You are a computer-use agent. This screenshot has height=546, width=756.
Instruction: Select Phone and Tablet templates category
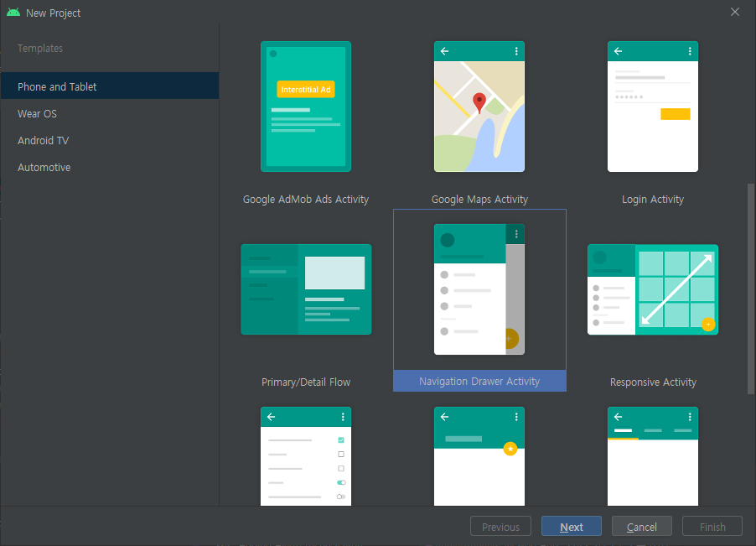pos(110,86)
